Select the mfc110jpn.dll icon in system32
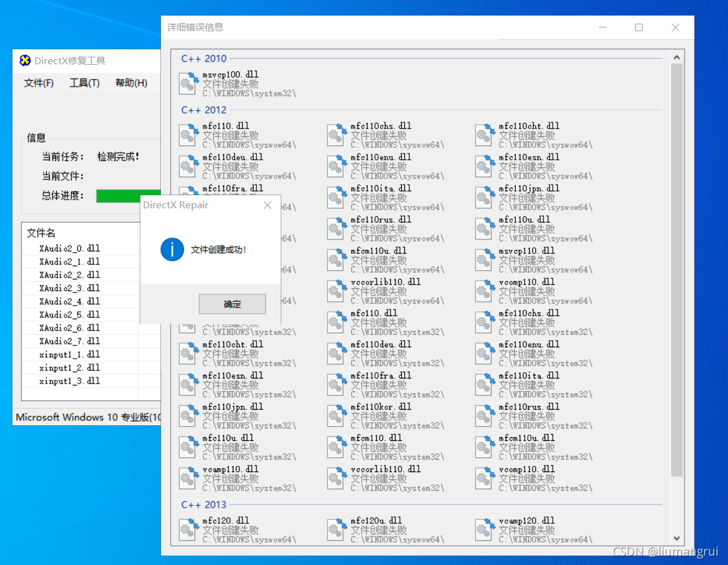This screenshot has width=728, height=565. point(189,415)
